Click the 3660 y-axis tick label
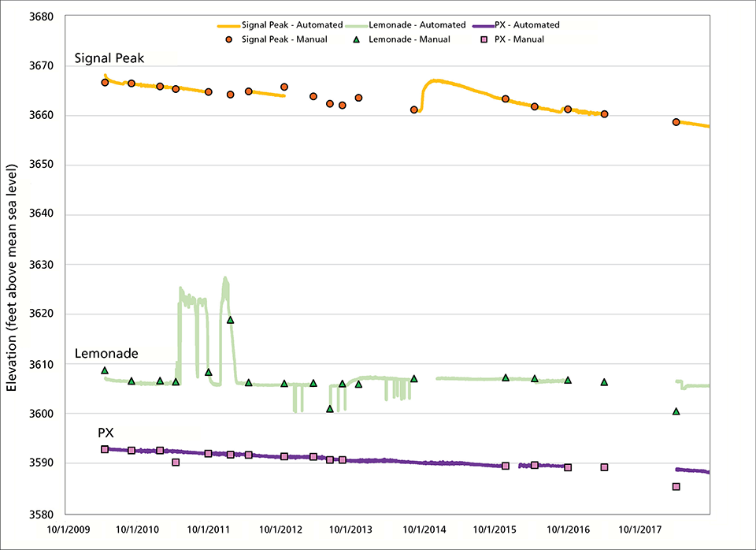756x550 pixels. click(x=41, y=115)
